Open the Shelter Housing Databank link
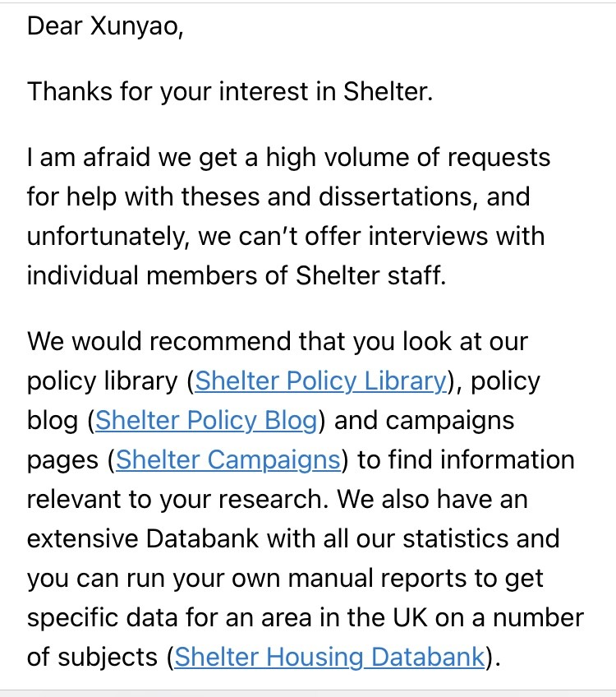 pyautogui.click(x=330, y=657)
